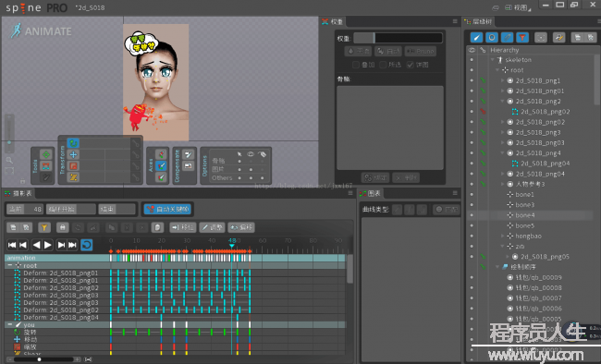Select the Shear transform tool
601x364 pixels.
tap(73, 177)
